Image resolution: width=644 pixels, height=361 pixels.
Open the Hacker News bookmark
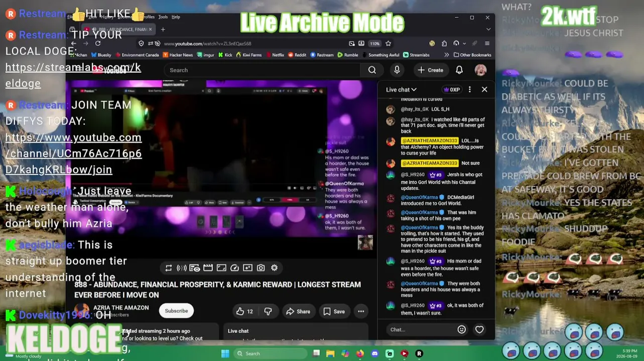pyautogui.click(x=178, y=55)
